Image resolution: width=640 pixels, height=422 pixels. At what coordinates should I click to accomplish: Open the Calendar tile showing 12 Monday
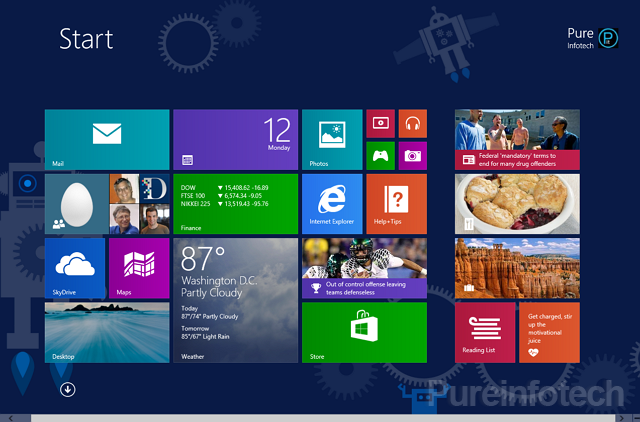[235, 139]
